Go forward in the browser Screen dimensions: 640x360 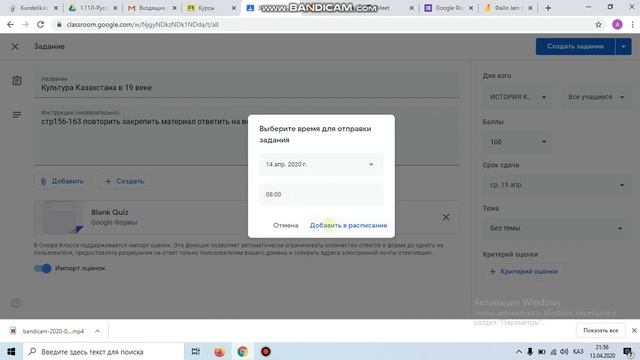[x=25, y=24]
